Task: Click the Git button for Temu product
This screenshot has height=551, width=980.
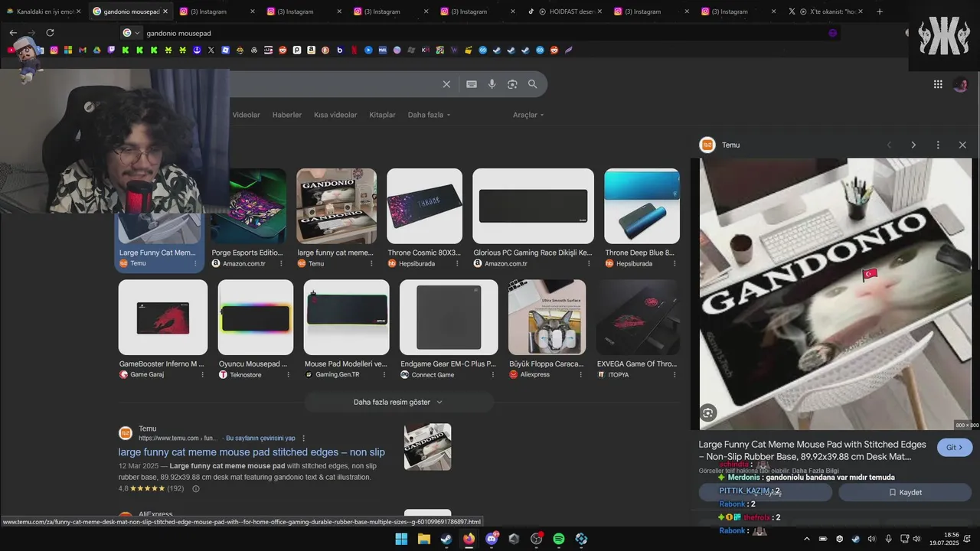Action: 955,448
